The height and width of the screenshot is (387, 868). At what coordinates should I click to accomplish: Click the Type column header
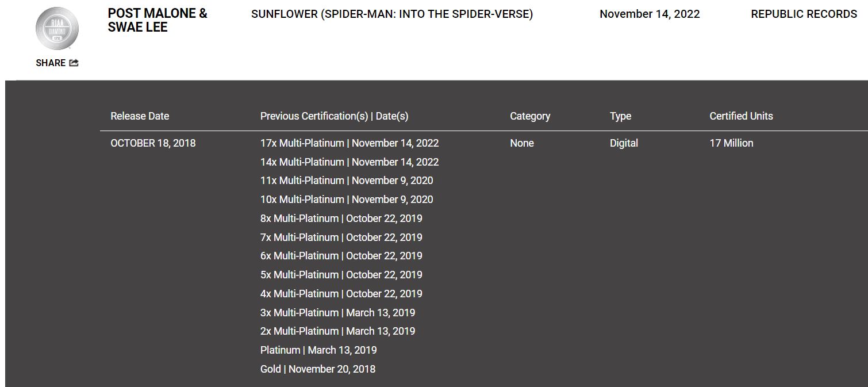620,116
